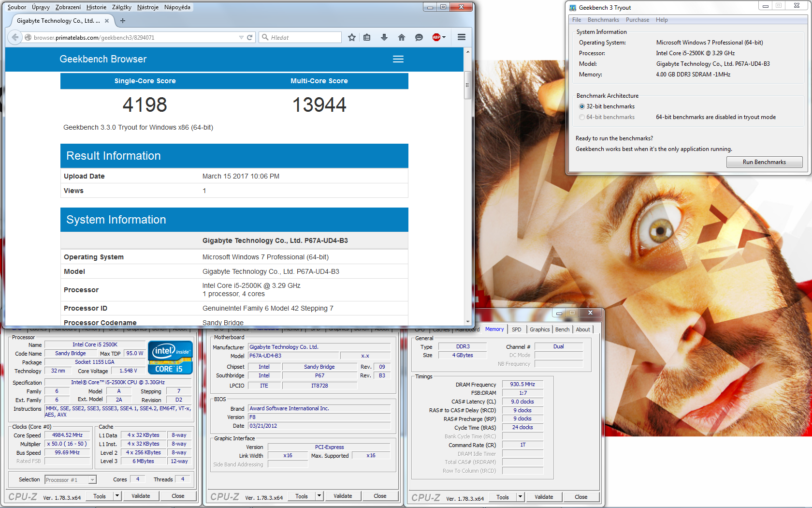The width and height of the screenshot is (812, 508).
Task: Click Close in the middle CPU-Z window
Action: click(380, 496)
